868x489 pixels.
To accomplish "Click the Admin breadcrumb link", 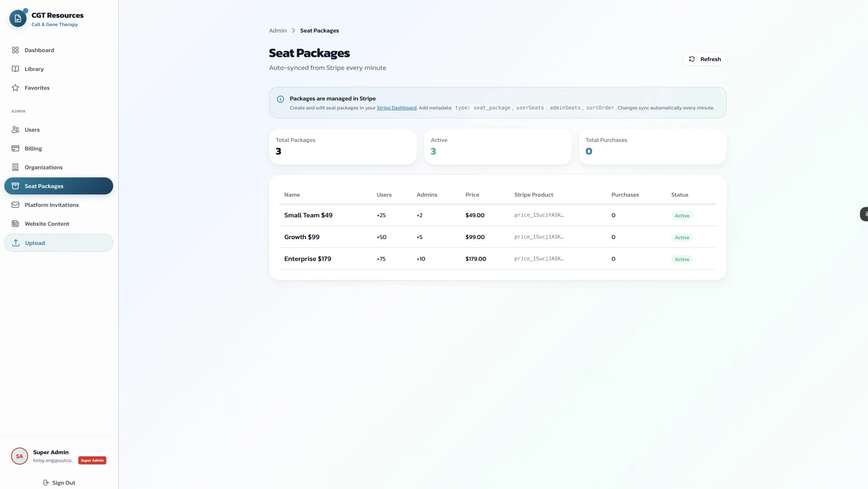I will tap(278, 31).
